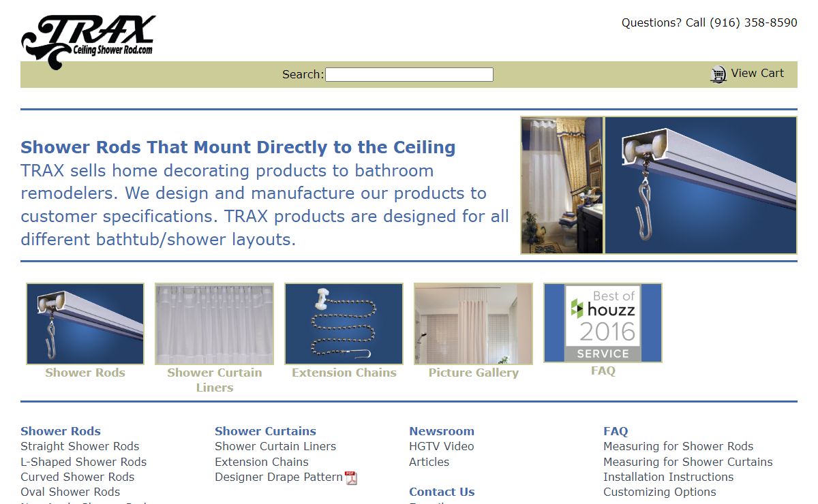
Task: Open the Designer Drape Pattern PDF icon
Action: 351,478
